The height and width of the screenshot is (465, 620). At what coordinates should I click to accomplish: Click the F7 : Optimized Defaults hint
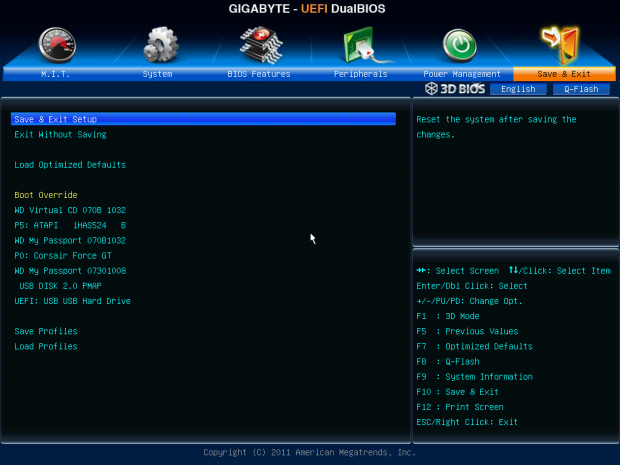tap(474, 346)
